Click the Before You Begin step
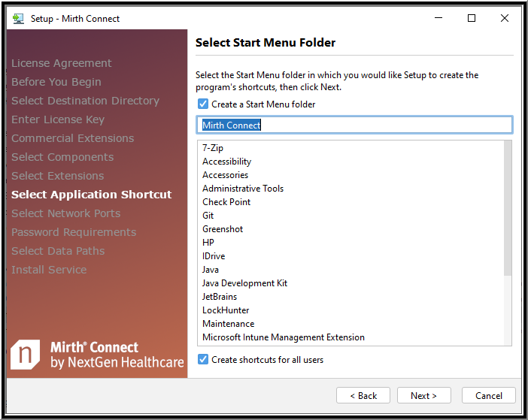This screenshot has width=528, height=420. point(56,82)
